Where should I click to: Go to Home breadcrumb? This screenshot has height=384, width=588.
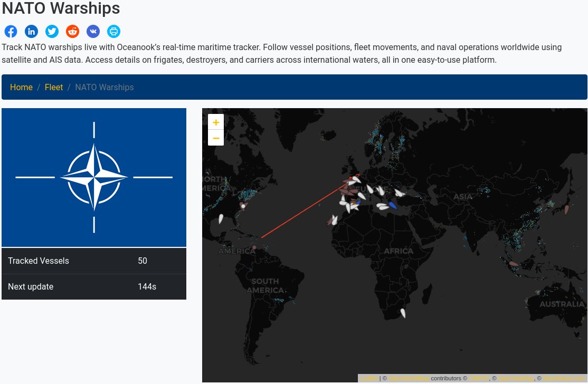coord(21,87)
